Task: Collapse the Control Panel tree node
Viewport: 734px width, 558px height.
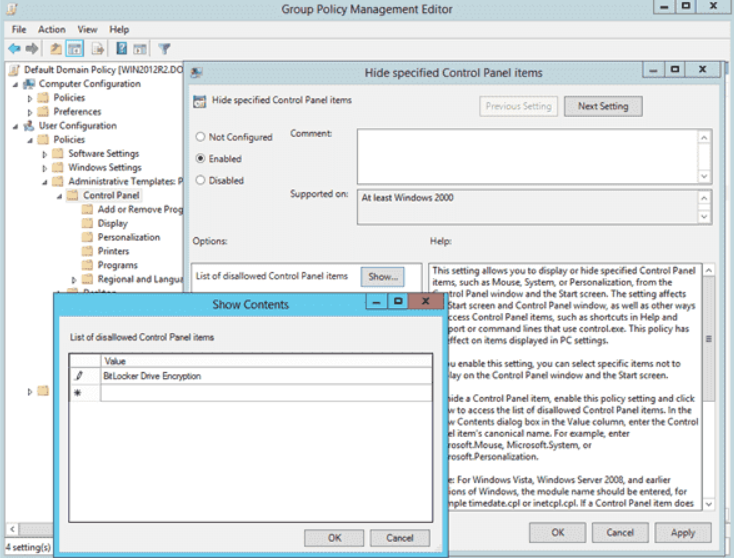Action: [59, 196]
